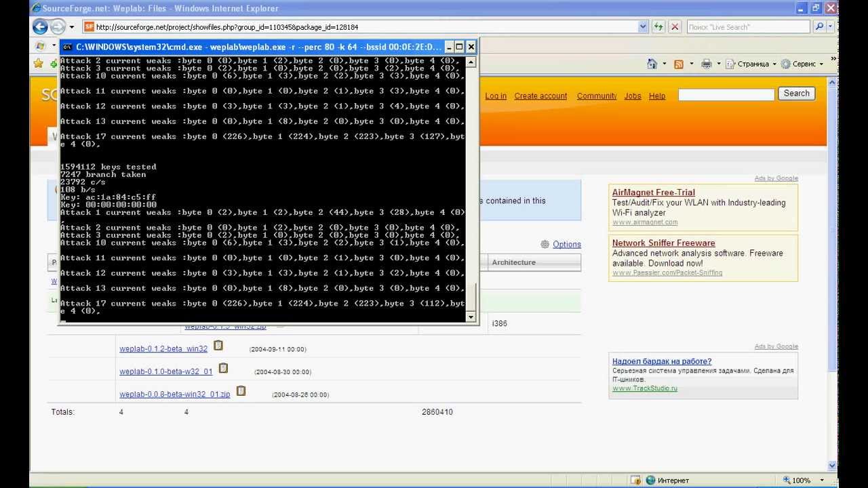The image size is (868, 488).
Task: Click the 2004-08-30 00:00 release date
Action: (x=283, y=372)
